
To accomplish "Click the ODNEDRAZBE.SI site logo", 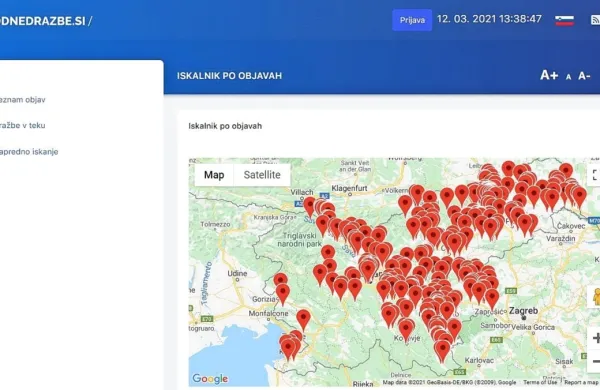I will click(42, 21).
